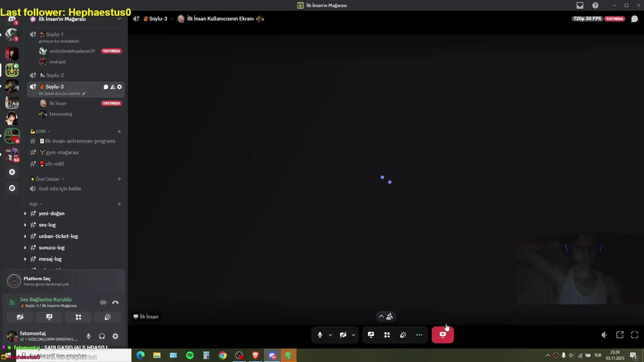
Task: Deafen with headphones icon in user panel
Action: (x=102, y=336)
